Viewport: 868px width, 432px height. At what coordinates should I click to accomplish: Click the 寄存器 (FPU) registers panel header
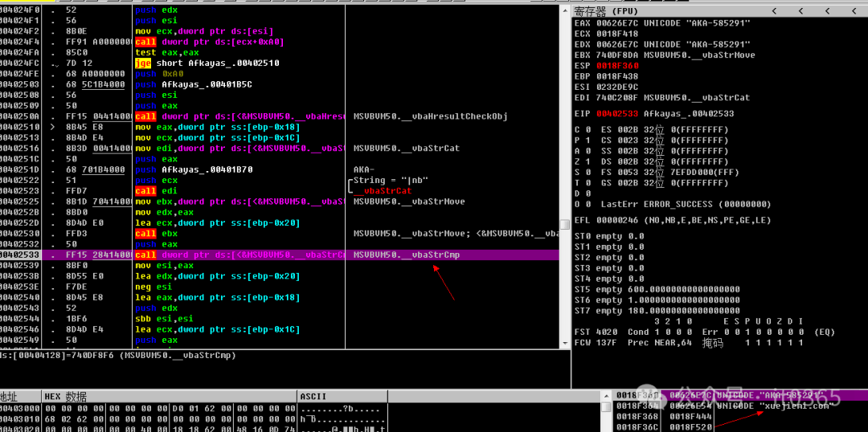611,10
